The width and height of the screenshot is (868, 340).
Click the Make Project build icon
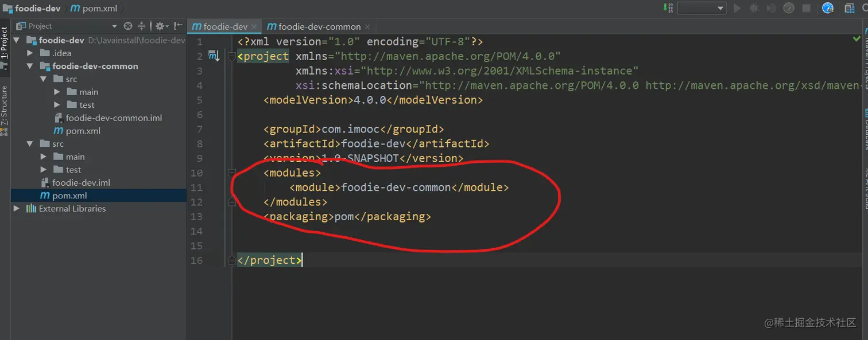coord(668,8)
